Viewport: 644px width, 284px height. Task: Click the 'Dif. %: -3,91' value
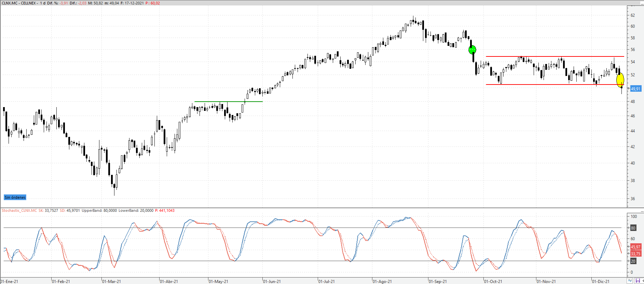[x=57, y=3]
